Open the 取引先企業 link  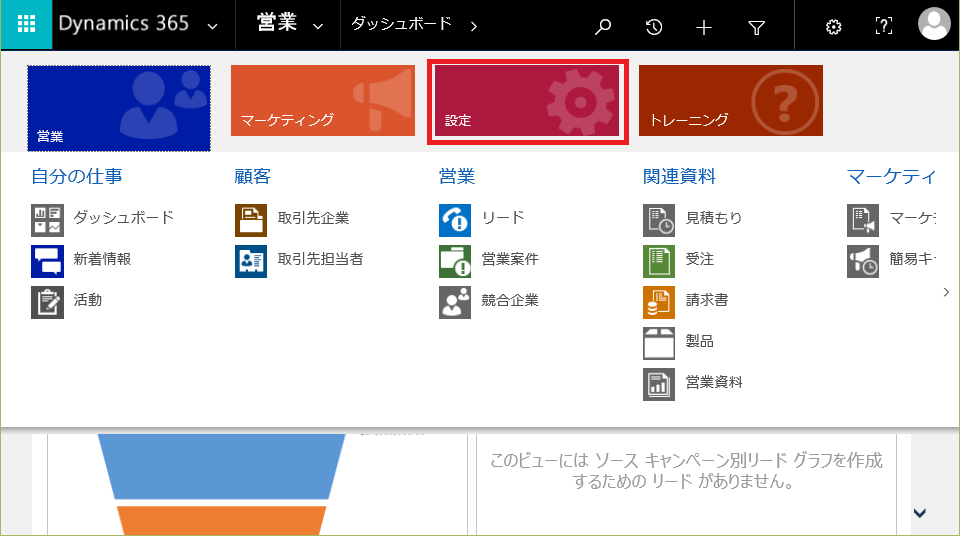click(313, 218)
